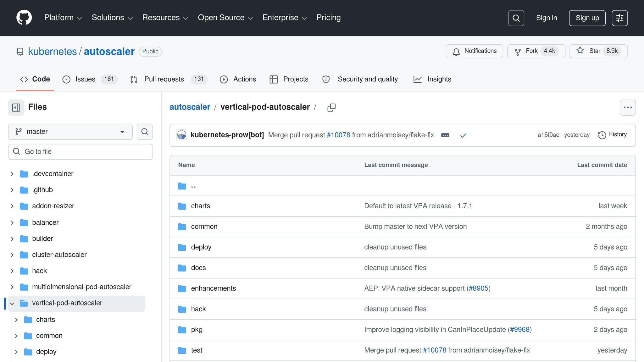Switch to the Insights tab

[432, 79]
